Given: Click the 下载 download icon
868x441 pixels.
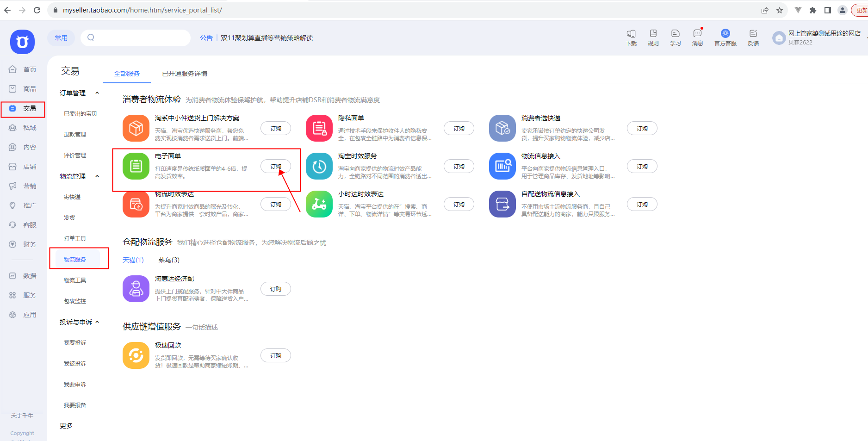Looking at the screenshot, I should (x=631, y=37).
